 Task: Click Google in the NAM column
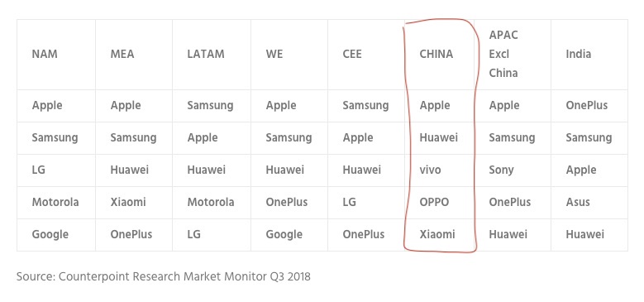pyautogui.click(x=50, y=234)
